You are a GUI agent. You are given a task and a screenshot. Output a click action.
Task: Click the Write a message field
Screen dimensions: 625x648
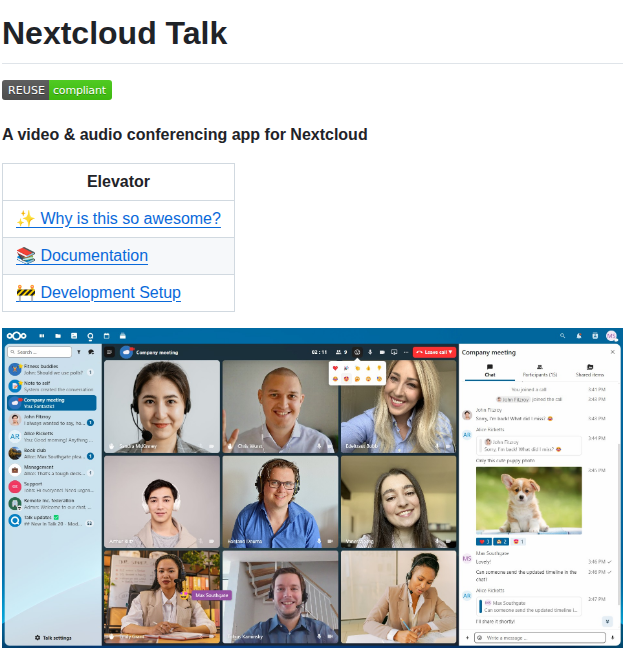click(540, 638)
